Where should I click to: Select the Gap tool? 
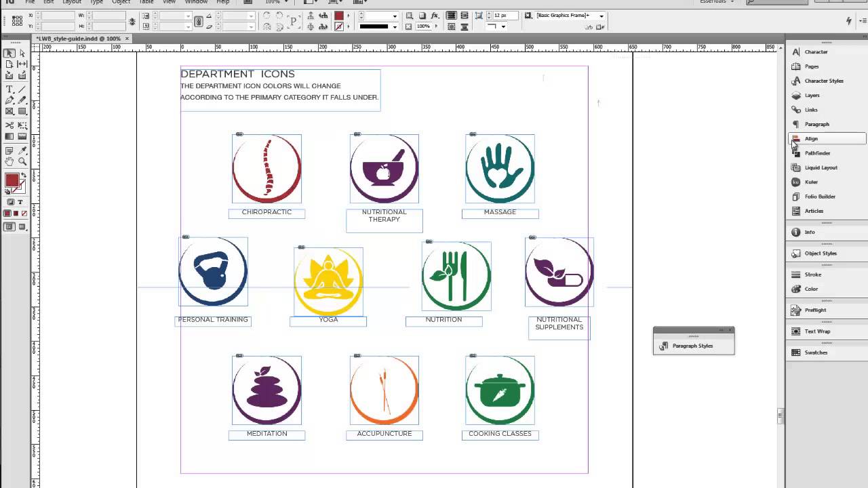coord(22,64)
